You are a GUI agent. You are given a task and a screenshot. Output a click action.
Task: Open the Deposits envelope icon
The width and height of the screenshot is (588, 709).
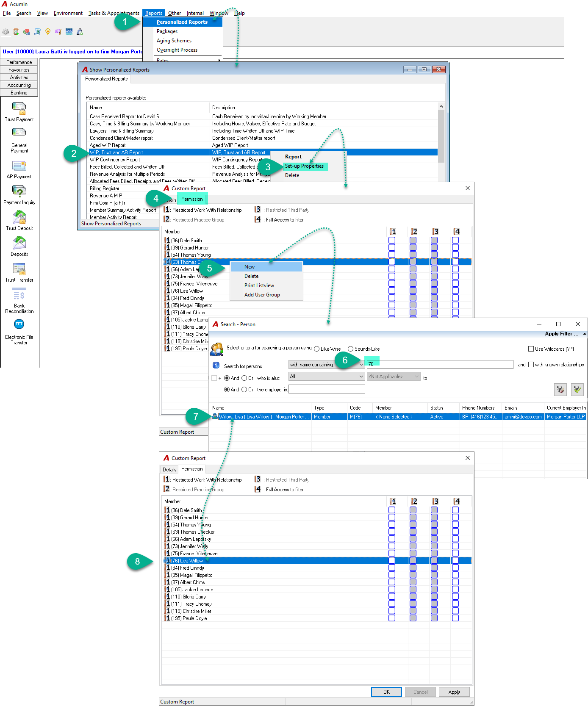pyautogui.click(x=19, y=243)
